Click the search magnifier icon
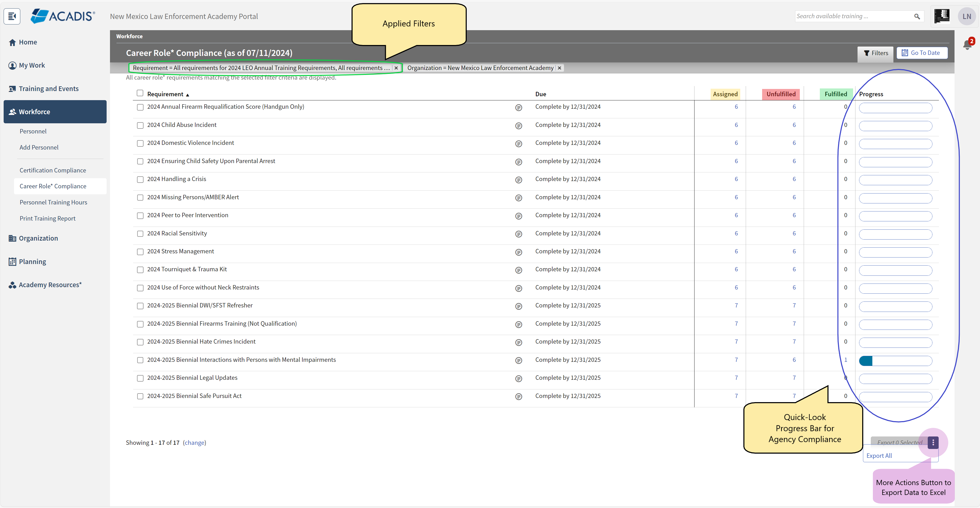 [917, 16]
